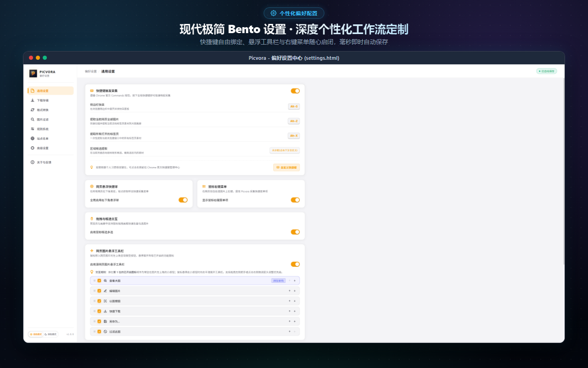Click the 关于与反馈 info icon in the sidebar
Viewport: 588px width, 368px height.
[33, 162]
